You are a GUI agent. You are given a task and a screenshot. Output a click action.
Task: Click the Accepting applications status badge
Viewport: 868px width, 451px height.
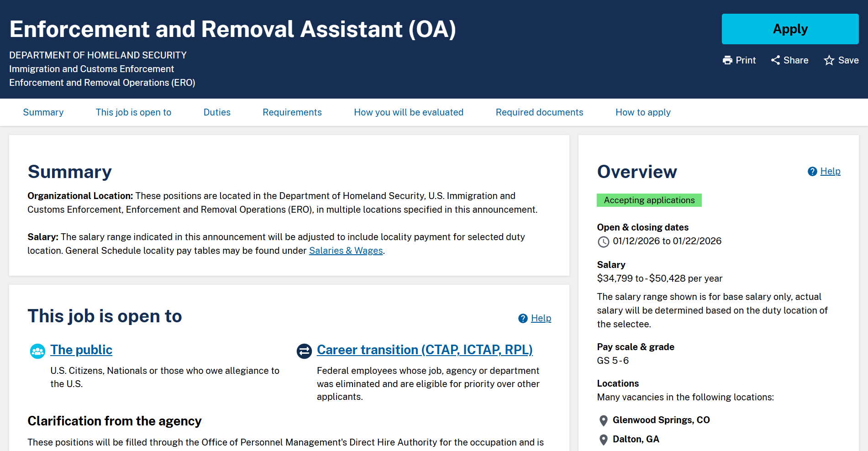649,200
